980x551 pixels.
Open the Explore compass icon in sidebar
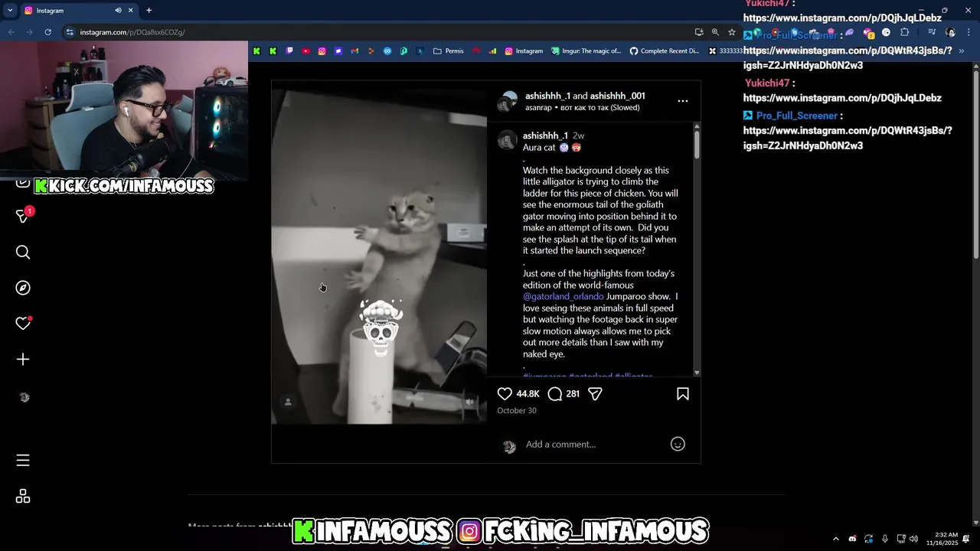[x=23, y=288]
